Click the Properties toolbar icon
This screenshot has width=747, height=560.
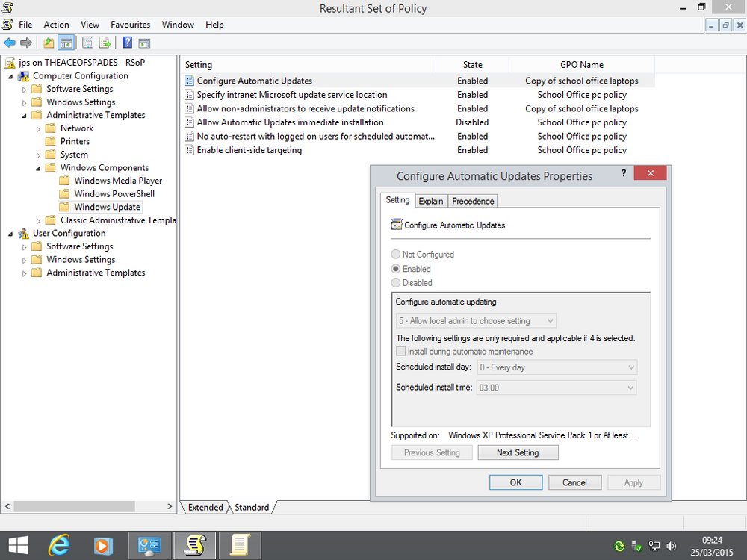pos(87,43)
